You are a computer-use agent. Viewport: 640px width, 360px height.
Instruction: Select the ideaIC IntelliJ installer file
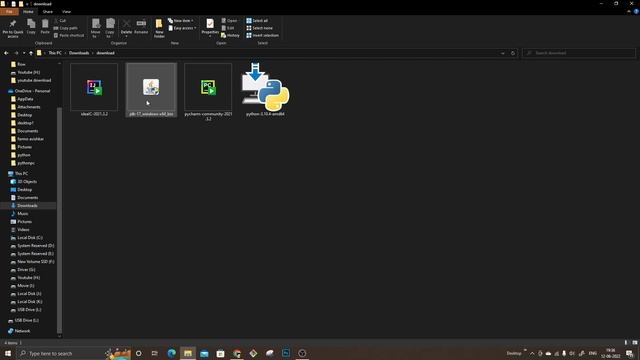(94, 90)
